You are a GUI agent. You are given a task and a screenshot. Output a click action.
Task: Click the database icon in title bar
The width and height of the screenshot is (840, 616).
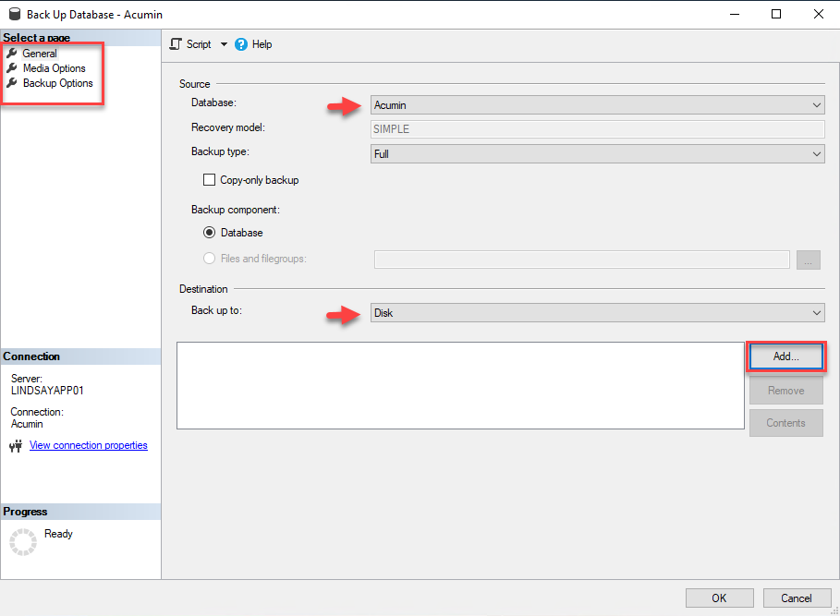point(15,14)
